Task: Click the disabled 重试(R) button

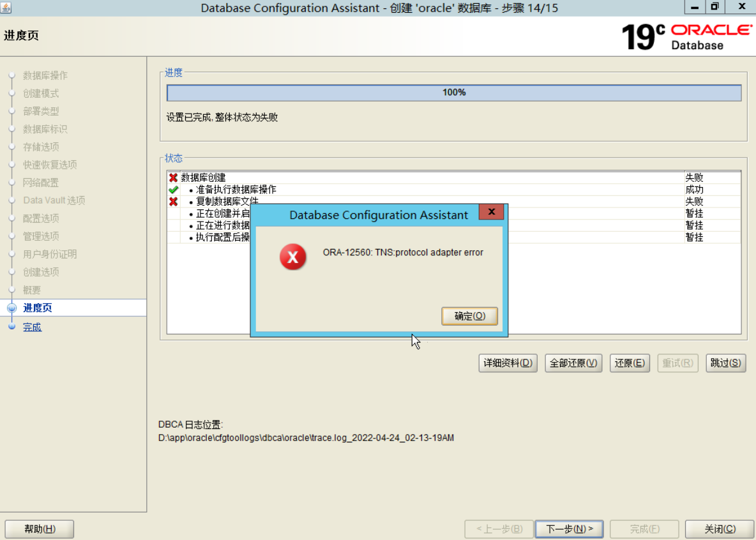Action: pyautogui.click(x=678, y=363)
